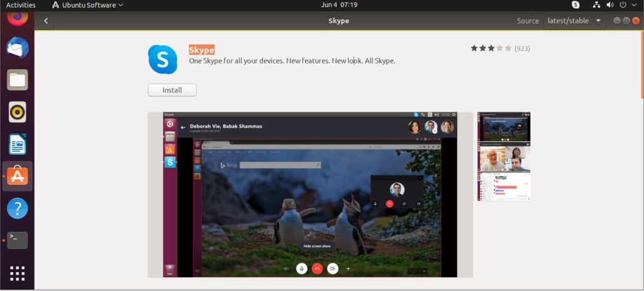The image size is (644, 291).
Task: Select the Skype description tagline text
Action: 292,61
